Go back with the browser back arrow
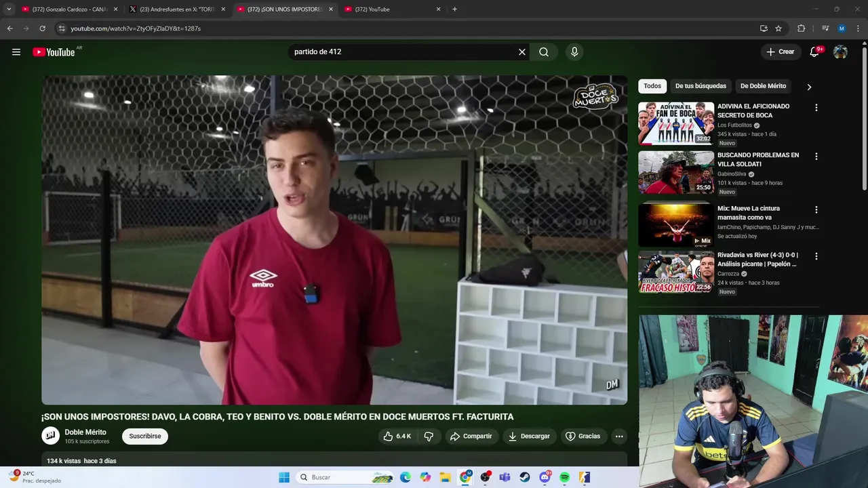This screenshot has width=868, height=488. point(9,28)
